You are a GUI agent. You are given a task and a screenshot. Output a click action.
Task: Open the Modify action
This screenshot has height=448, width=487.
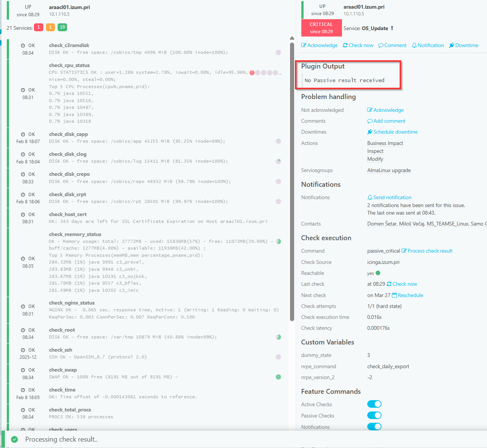pos(375,159)
